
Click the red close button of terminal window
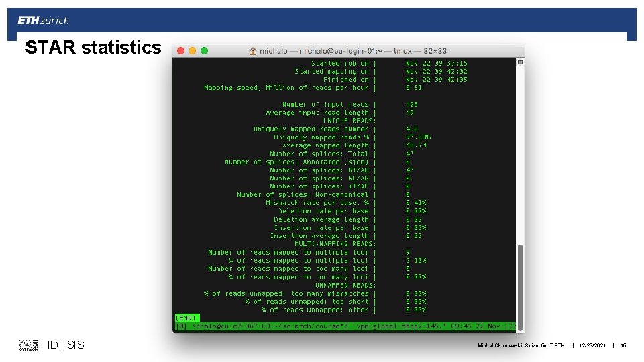click(x=180, y=50)
